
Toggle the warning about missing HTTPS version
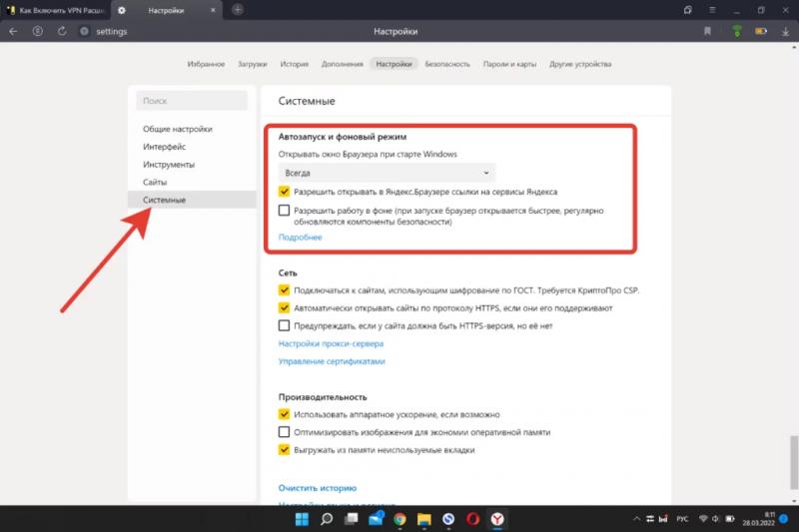tap(285, 325)
